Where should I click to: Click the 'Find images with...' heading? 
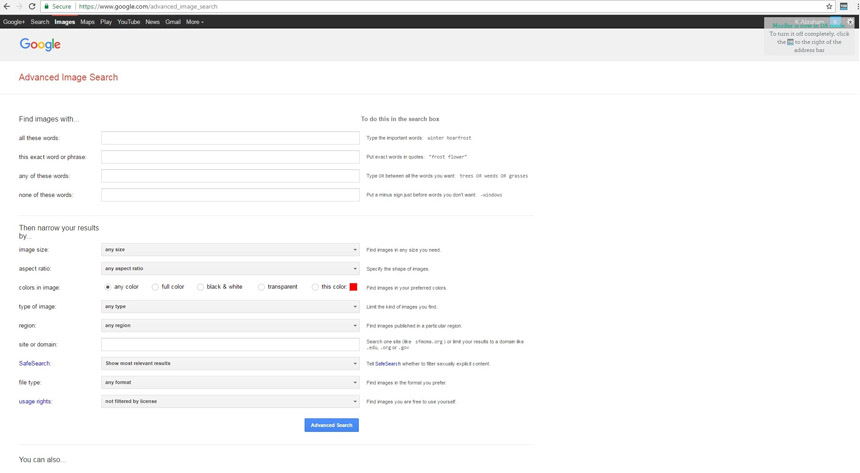click(x=49, y=119)
